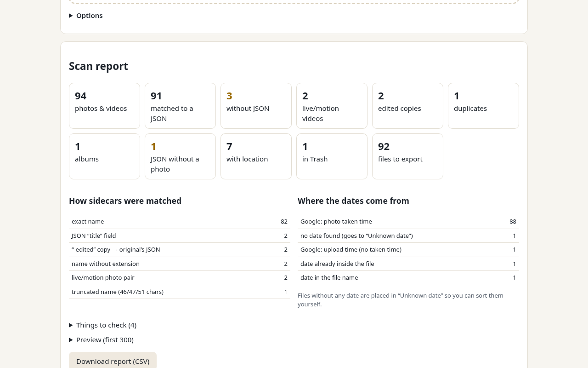The height and width of the screenshot is (368, 588).
Task: Click the live/motion videos stat card
Action: (x=332, y=106)
